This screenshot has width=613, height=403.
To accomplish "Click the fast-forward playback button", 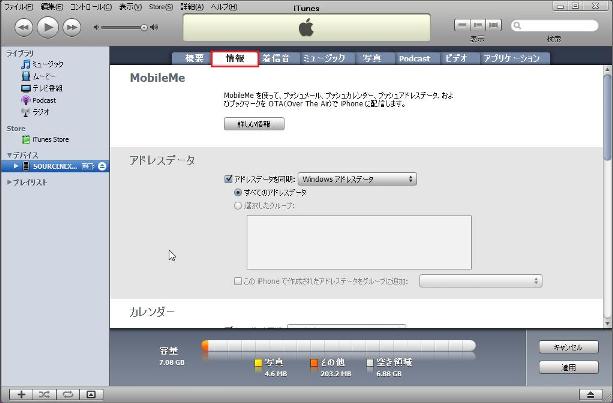I will click(x=72, y=27).
